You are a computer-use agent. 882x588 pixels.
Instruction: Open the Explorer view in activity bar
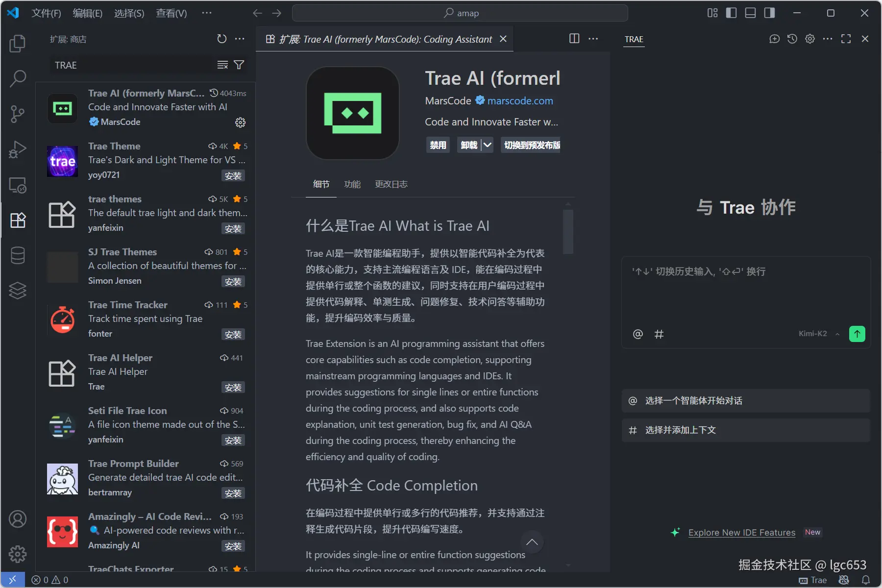(18, 43)
